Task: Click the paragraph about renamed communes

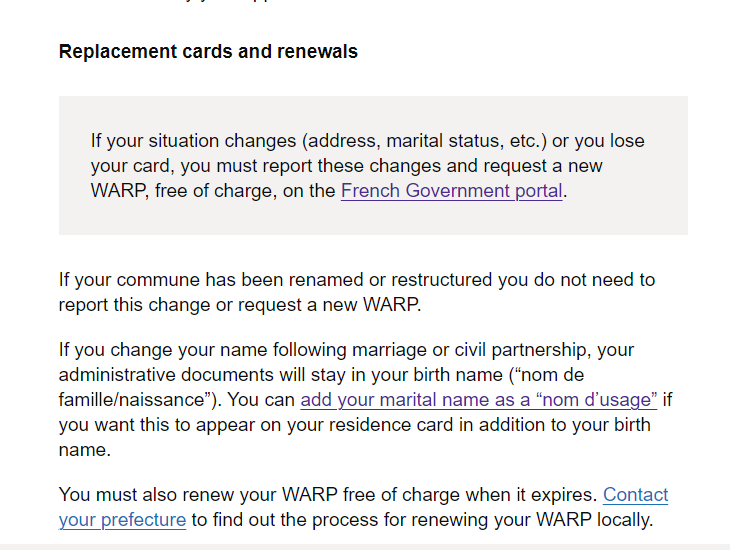Action: click(x=357, y=292)
